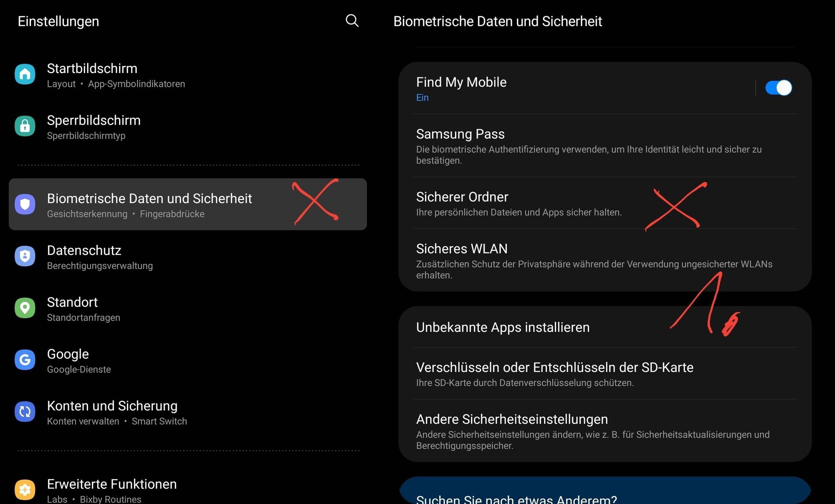
Task: Tap the blue 'Ein' status text
Action: 422,98
